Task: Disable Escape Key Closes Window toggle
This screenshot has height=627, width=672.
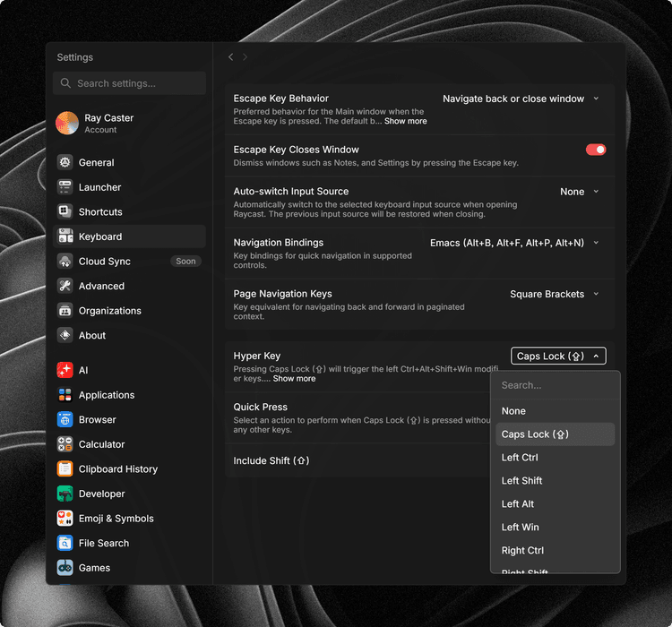Action: (596, 150)
